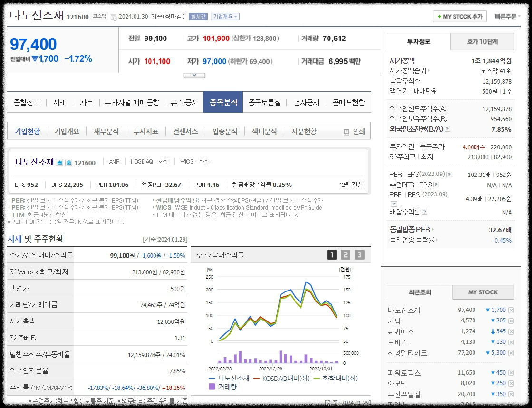Screen dimensions: 532x408
Task: Switch to the 투자정보 tab
Action: [419, 41]
